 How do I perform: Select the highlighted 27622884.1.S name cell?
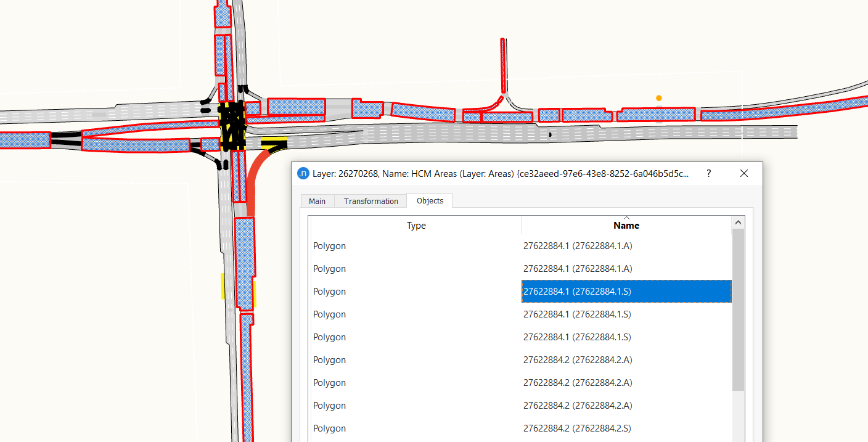click(x=626, y=292)
